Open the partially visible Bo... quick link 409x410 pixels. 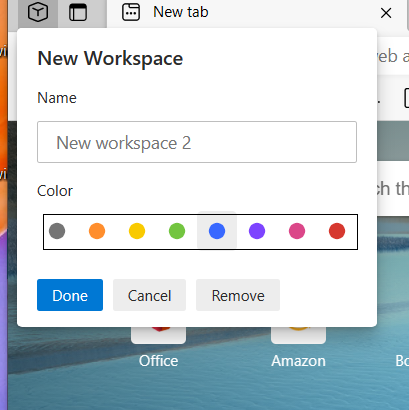click(x=402, y=361)
